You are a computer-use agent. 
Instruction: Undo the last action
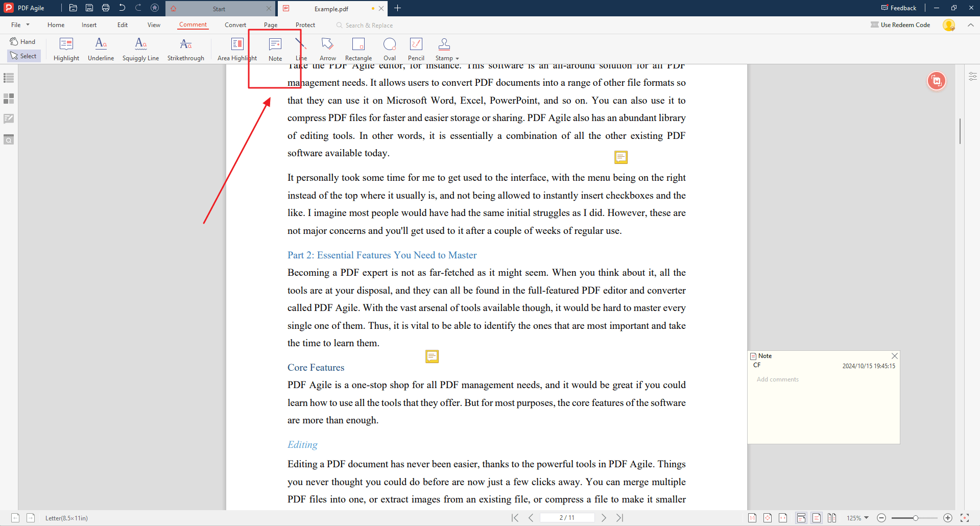pos(122,8)
